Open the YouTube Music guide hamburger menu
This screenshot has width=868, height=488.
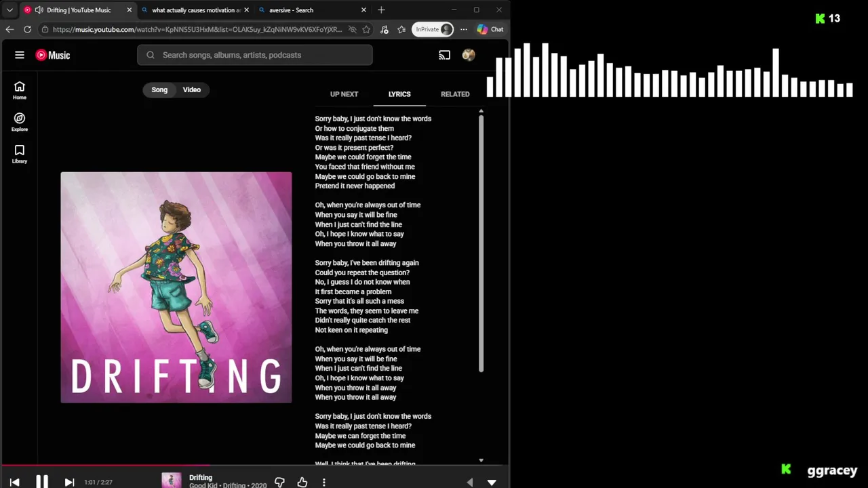pos(20,55)
